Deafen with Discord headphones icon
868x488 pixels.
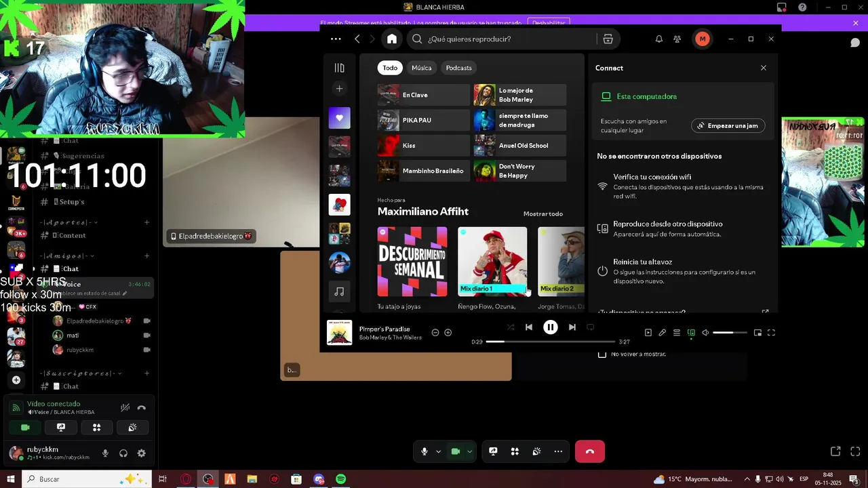123,453
